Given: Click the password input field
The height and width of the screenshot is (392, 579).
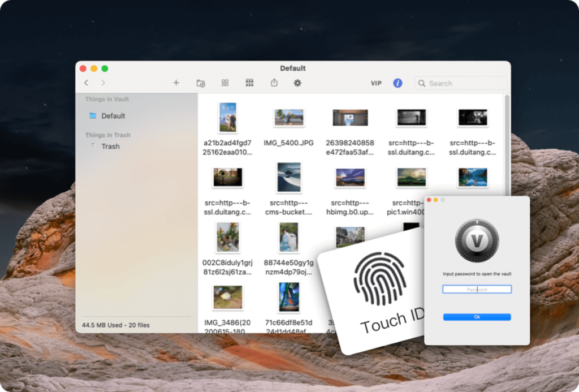Looking at the screenshot, I should [x=477, y=289].
